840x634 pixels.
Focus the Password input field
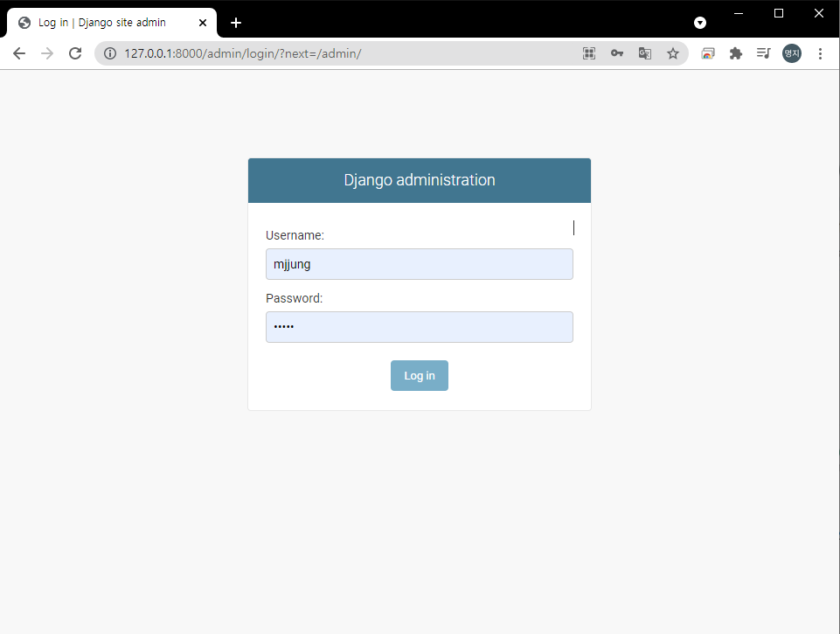(420, 327)
